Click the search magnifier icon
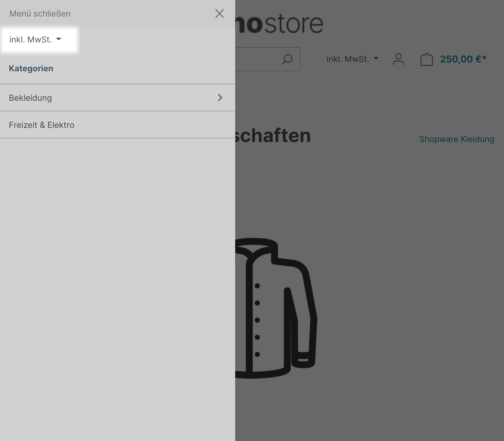Viewport: 504px width, 441px height. [287, 59]
